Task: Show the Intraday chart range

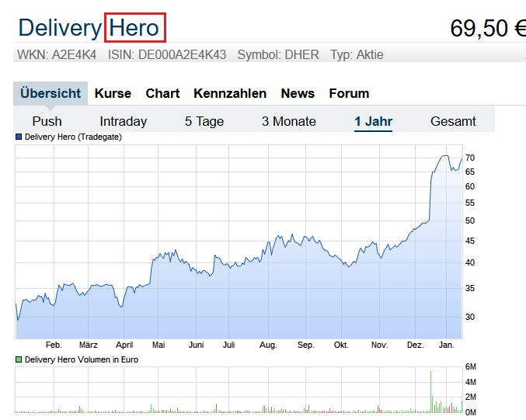Action: point(123,121)
